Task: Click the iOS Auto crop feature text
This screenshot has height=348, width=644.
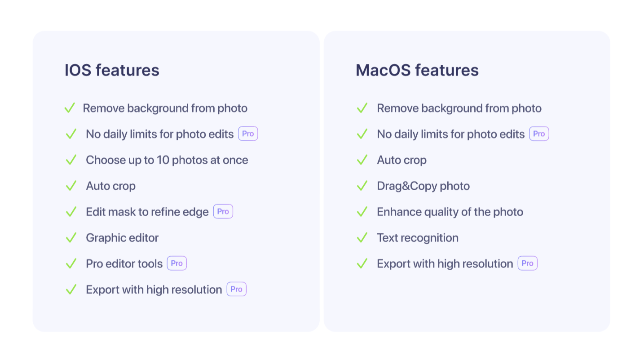Action: [x=110, y=186]
